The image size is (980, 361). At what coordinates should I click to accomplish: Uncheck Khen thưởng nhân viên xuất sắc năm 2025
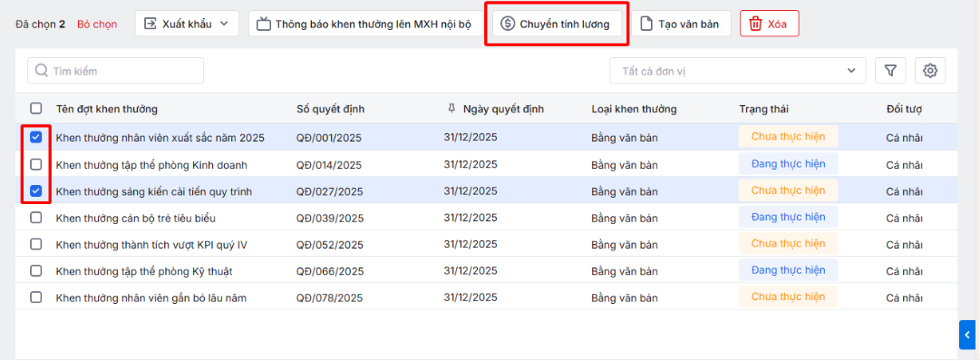click(x=36, y=137)
